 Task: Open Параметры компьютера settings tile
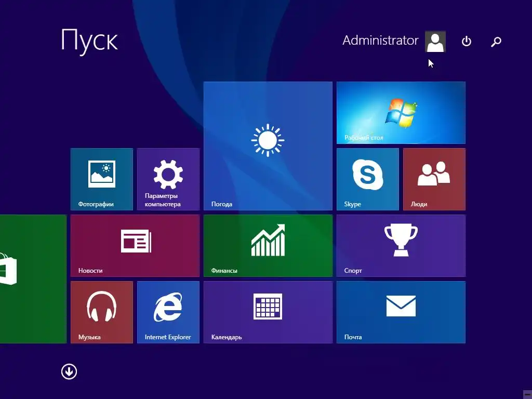pos(168,179)
